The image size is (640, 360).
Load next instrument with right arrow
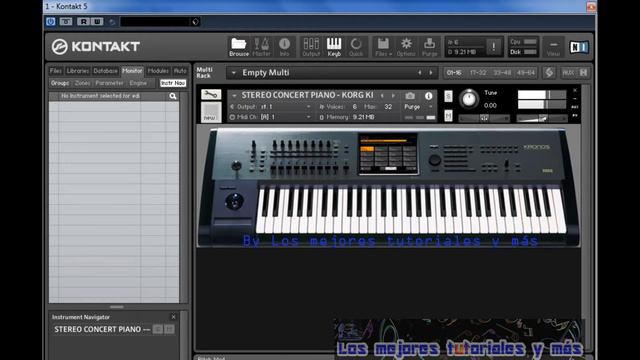pyautogui.click(x=393, y=96)
